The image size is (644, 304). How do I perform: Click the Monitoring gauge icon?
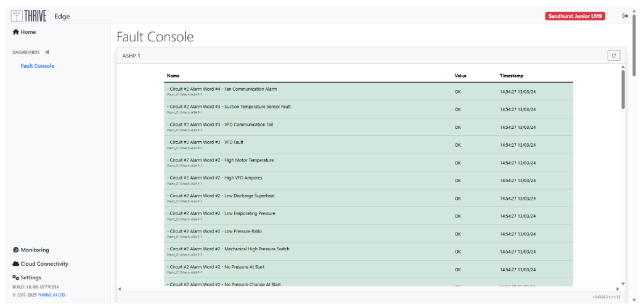[16, 250]
